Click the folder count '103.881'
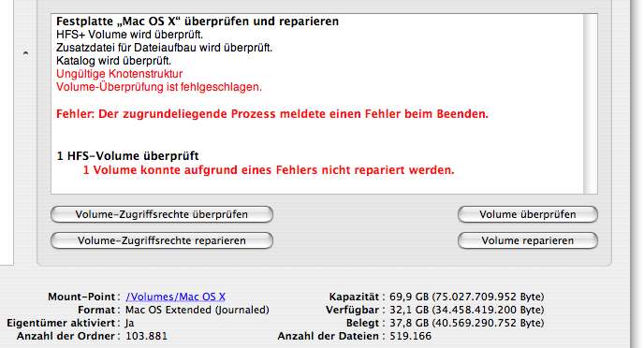 (147, 336)
